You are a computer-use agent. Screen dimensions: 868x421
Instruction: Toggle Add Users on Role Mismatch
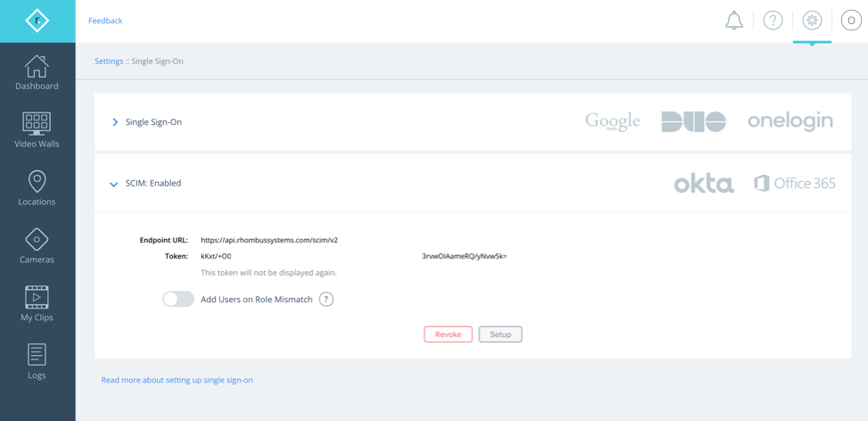178,299
